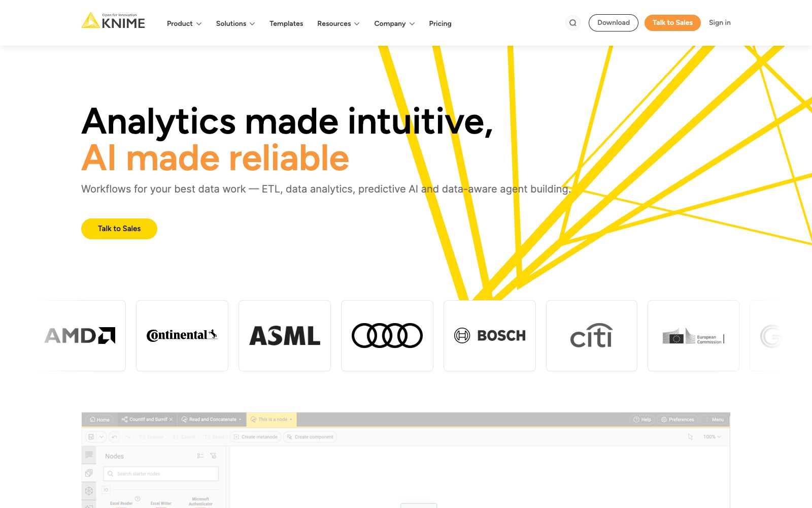This screenshot has height=508, width=812.
Task: Click the KNIME logo in the header
Action: tap(113, 21)
